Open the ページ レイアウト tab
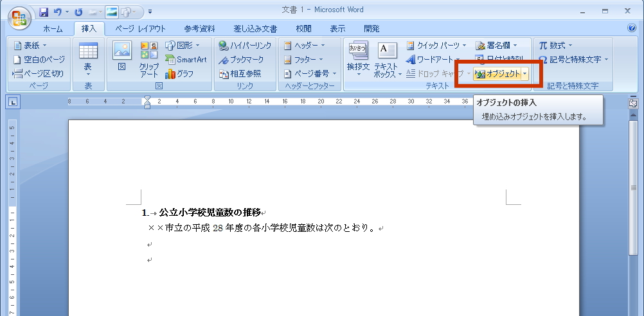Screen dimensions: 644x316 pos(140,29)
